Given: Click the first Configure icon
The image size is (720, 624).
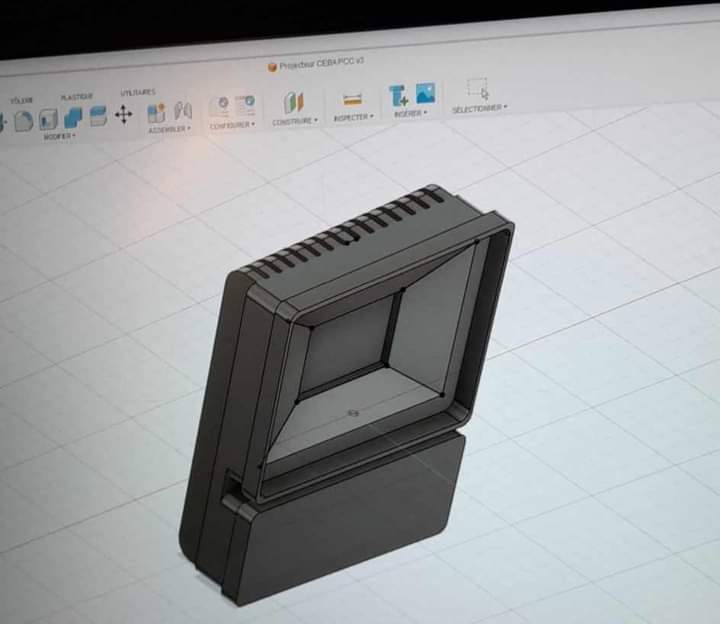Looking at the screenshot, I should pos(221,107).
